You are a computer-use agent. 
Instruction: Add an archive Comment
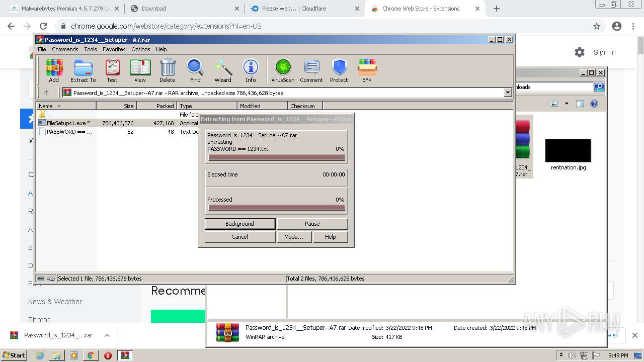coord(311,70)
